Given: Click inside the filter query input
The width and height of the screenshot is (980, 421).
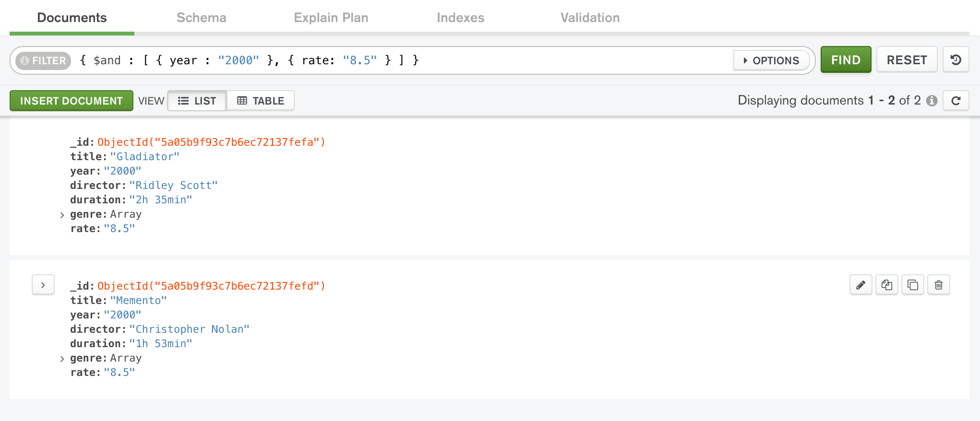Looking at the screenshot, I should [403, 60].
